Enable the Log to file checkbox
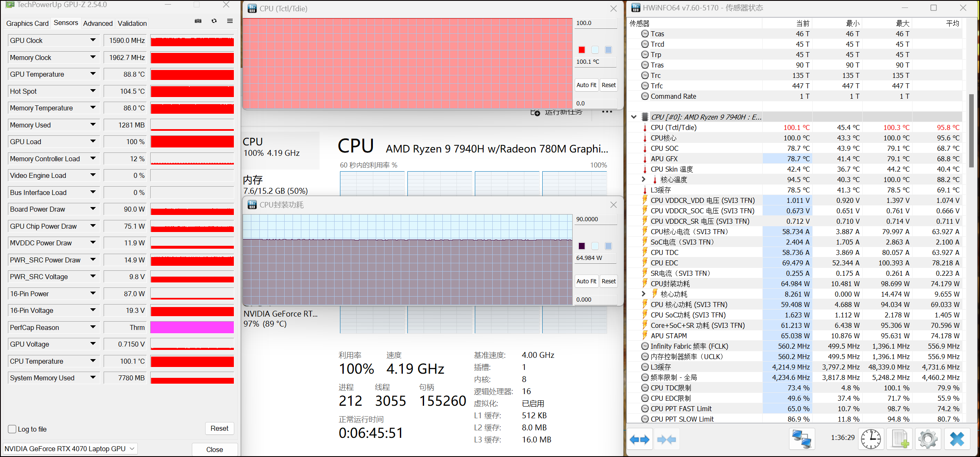 point(12,429)
